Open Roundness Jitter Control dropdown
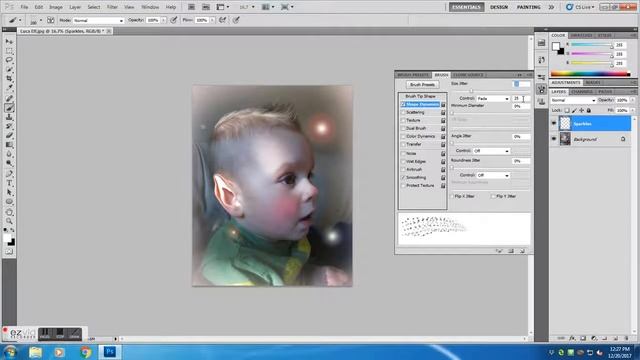The image size is (640, 360). pos(493,176)
